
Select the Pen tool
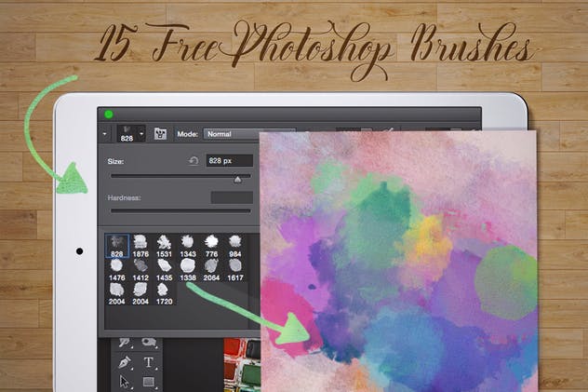click(x=125, y=362)
